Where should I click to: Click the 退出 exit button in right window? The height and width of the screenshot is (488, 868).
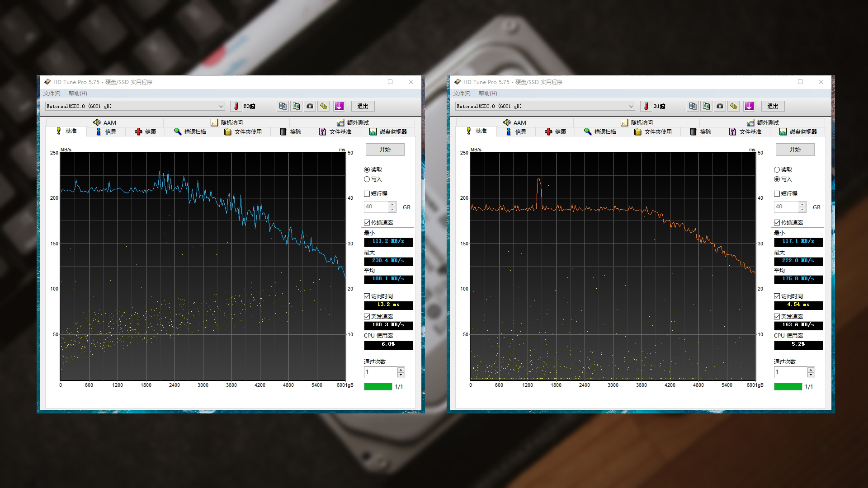coord(773,106)
